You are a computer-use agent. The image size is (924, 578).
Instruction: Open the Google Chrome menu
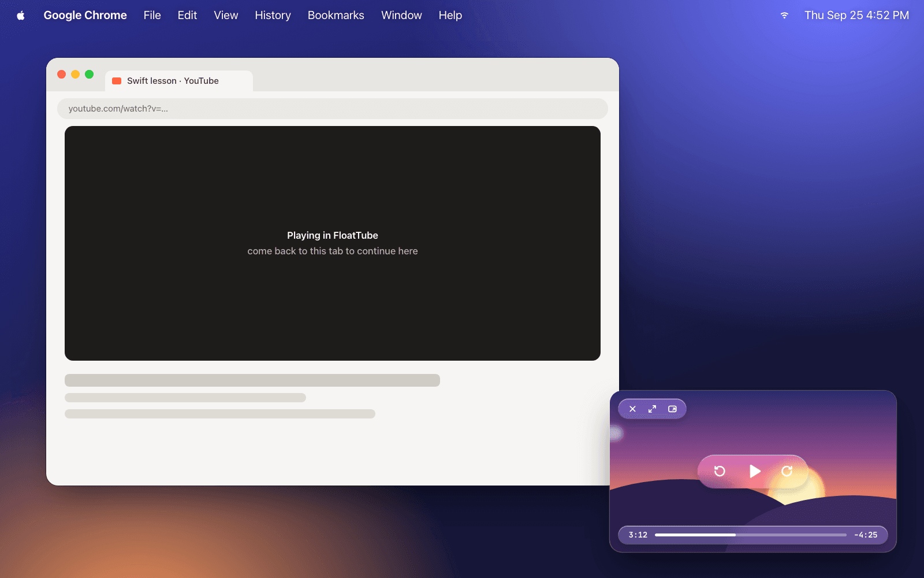point(85,16)
